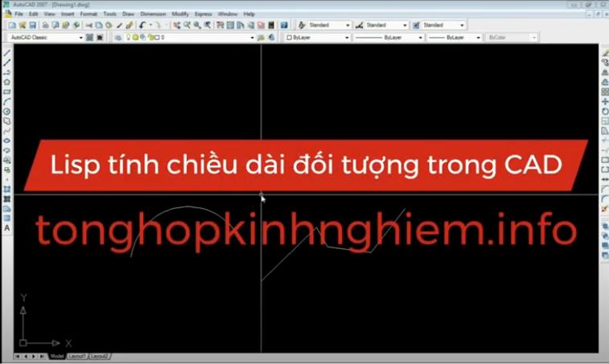Click the New drawing icon
Viewport: 609px width, 364px height.
12,25
